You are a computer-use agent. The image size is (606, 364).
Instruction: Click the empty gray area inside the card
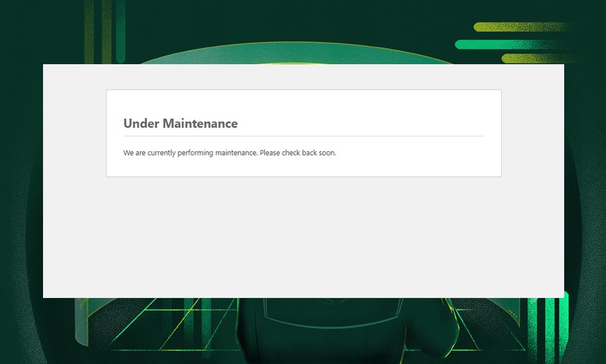coord(303,242)
